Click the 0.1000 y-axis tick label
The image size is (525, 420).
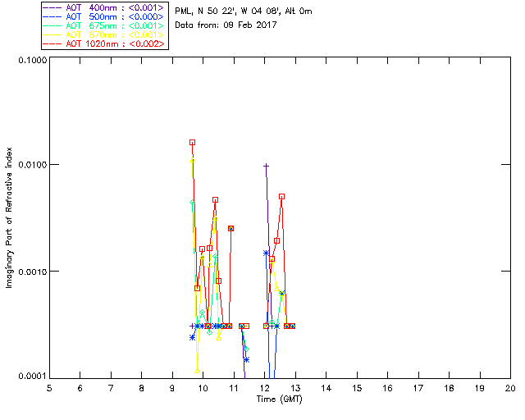coord(33,60)
